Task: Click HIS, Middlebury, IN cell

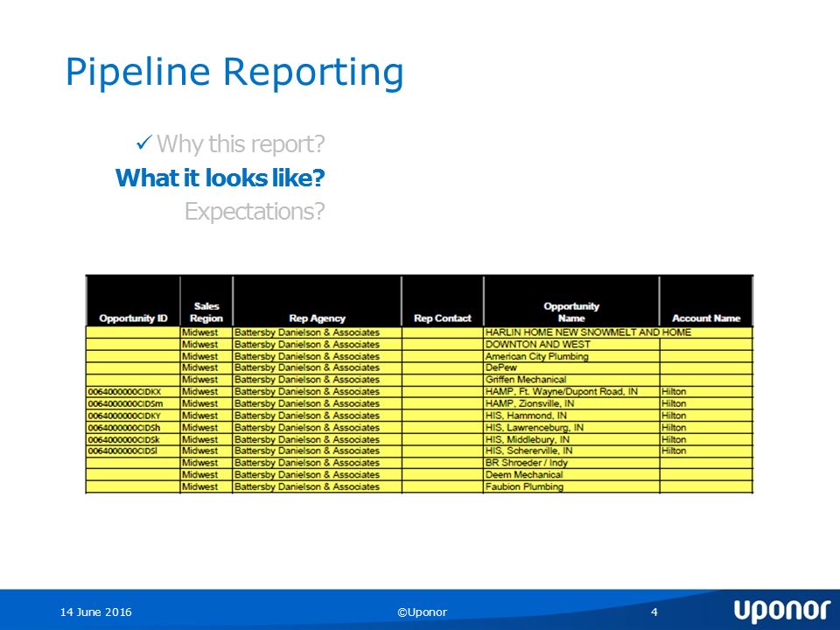Action: (x=571, y=439)
